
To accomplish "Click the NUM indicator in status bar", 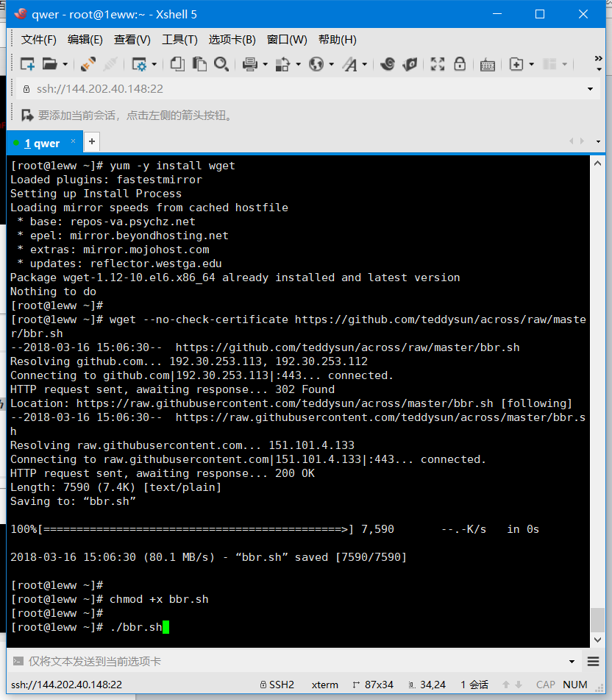I will point(575,685).
